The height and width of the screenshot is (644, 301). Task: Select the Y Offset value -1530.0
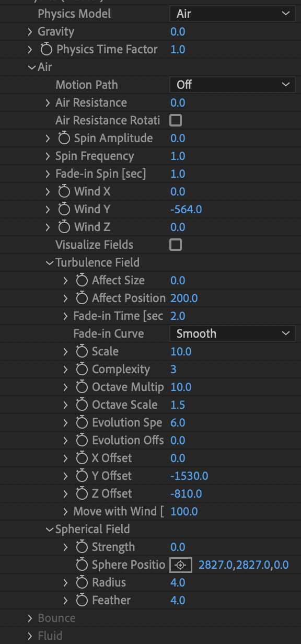(x=189, y=476)
